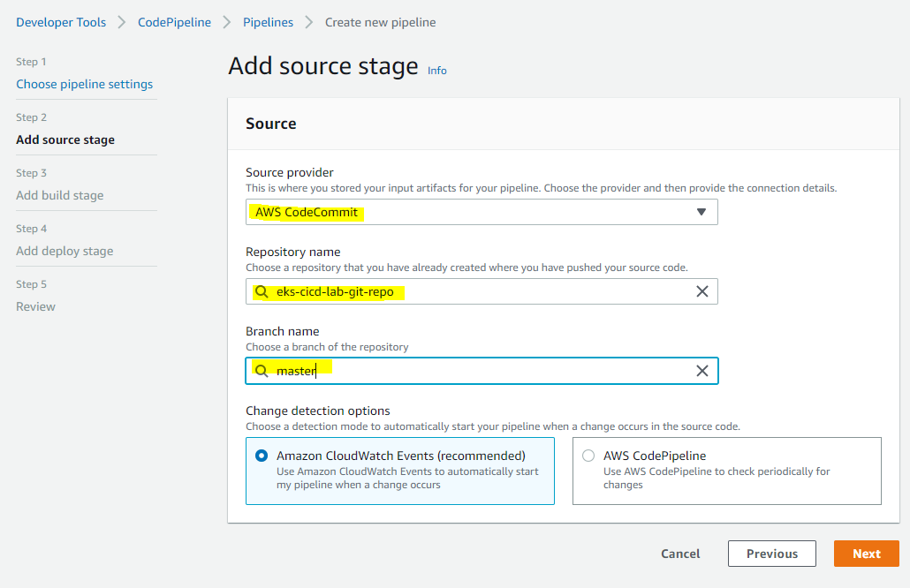Click the Repository name input field
This screenshot has height=588, width=910.
point(482,291)
